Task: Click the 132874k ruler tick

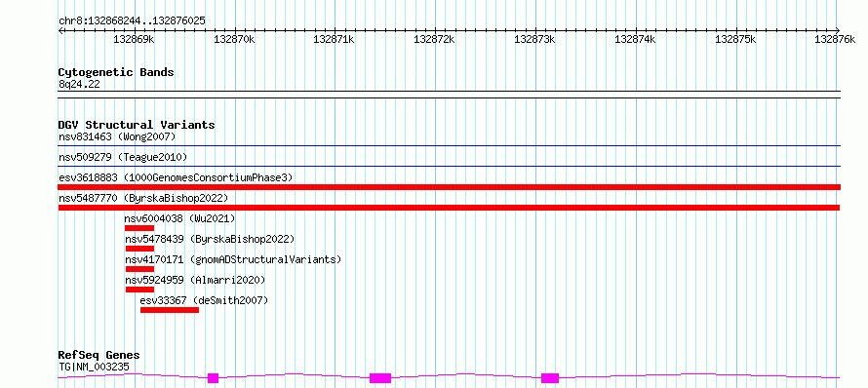Action: click(636, 39)
